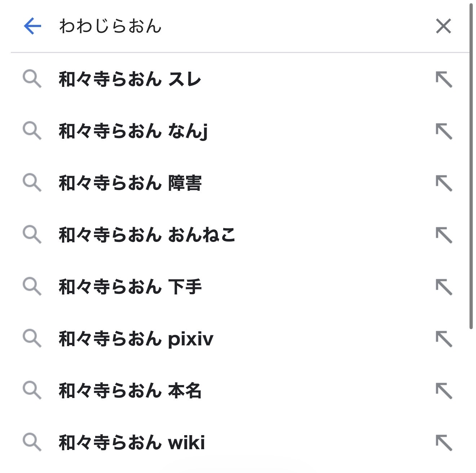Choose the "和々寺らおん 障害" suggestion
The width and height of the screenshot is (476, 473).
pyautogui.click(x=130, y=183)
